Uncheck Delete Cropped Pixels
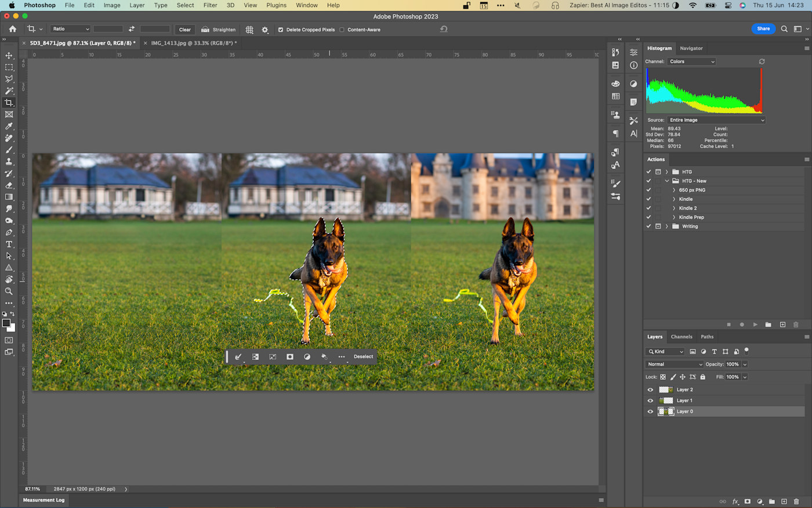Screen dimensions: 812x508 coord(281,30)
